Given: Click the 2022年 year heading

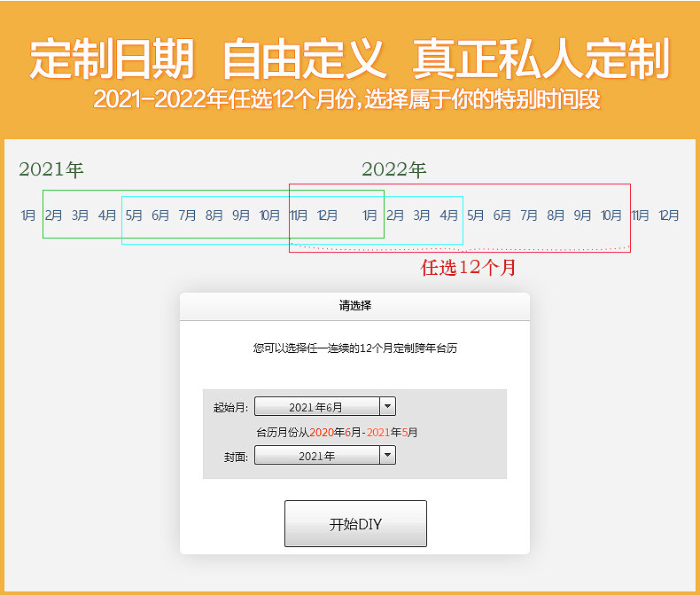Looking at the screenshot, I should (x=393, y=169).
